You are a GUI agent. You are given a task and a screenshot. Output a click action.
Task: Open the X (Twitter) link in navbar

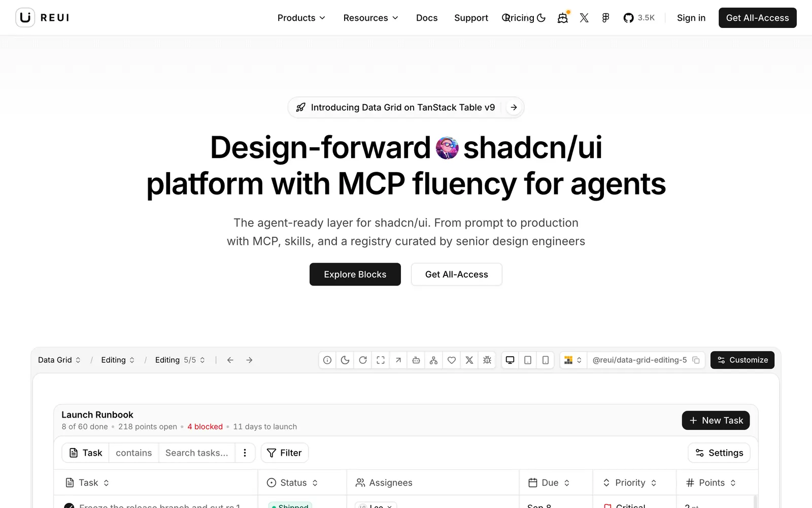584,18
